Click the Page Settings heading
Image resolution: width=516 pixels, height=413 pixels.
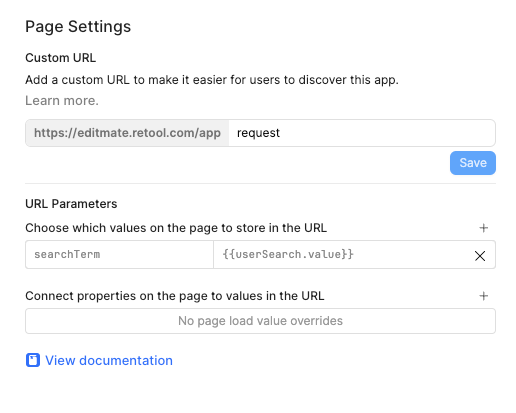pos(78,27)
